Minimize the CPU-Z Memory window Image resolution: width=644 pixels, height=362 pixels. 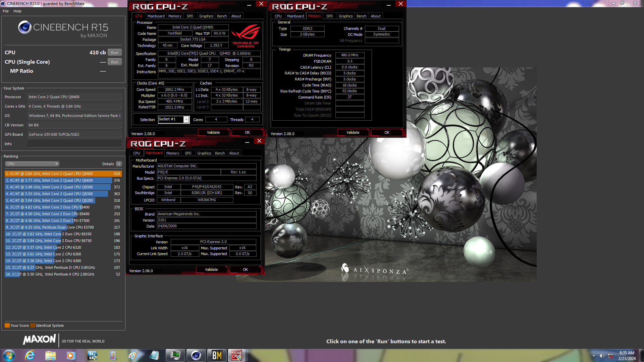tap(389, 4)
